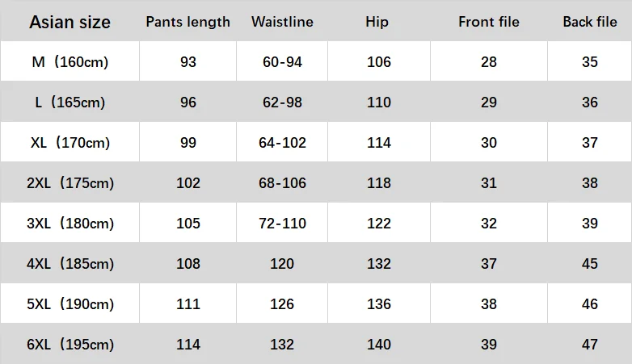Click the Asian size column header
Image resolution: width=632 pixels, height=364 pixels.
(x=70, y=22)
